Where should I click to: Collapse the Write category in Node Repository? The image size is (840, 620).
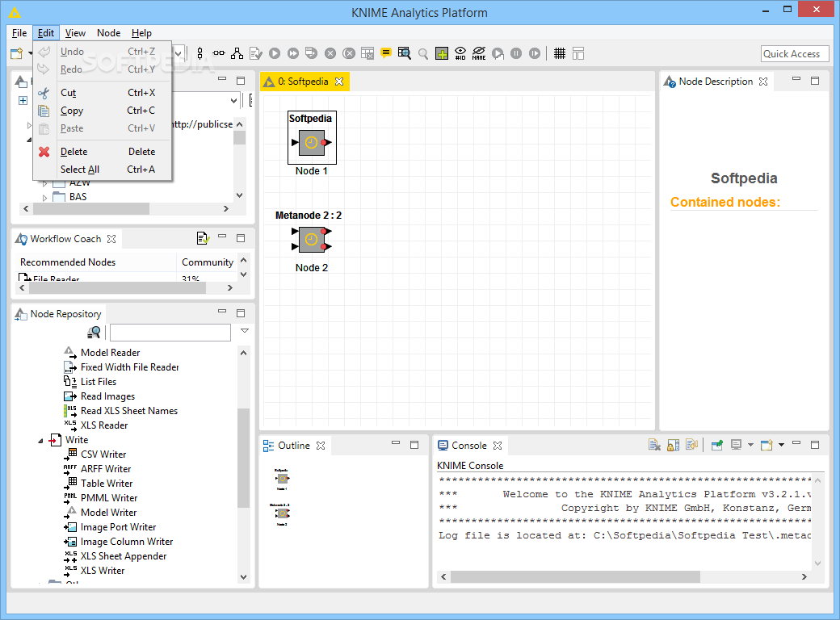[40, 441]
